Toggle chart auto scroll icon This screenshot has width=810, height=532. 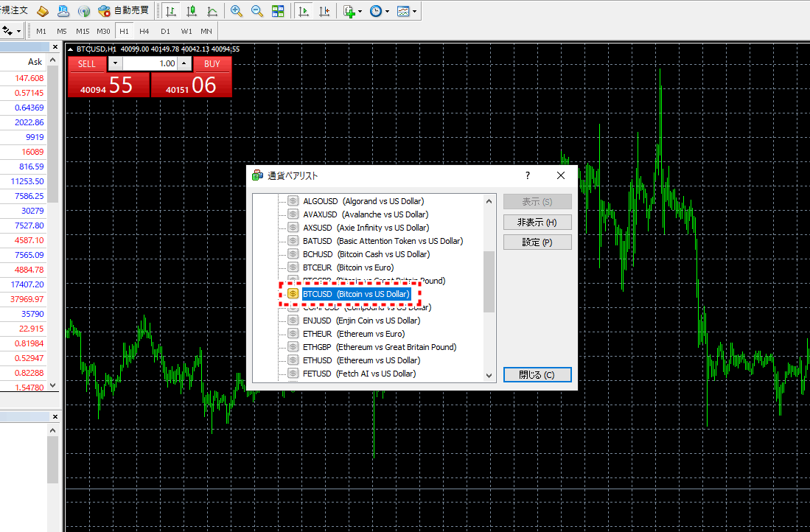304,11
